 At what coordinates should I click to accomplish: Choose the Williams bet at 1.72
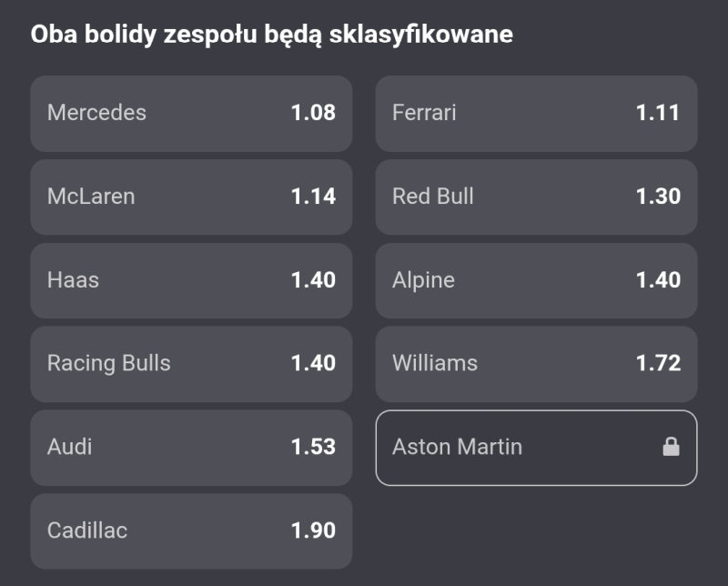[x=536, y=364]
